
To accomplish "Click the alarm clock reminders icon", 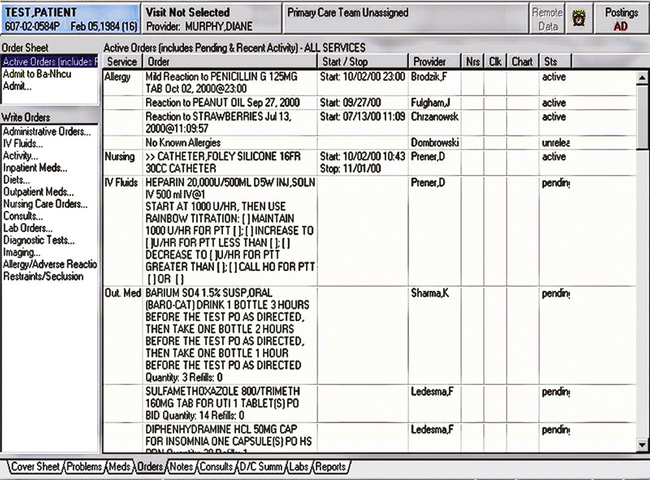I will click(x=578, y=17).
